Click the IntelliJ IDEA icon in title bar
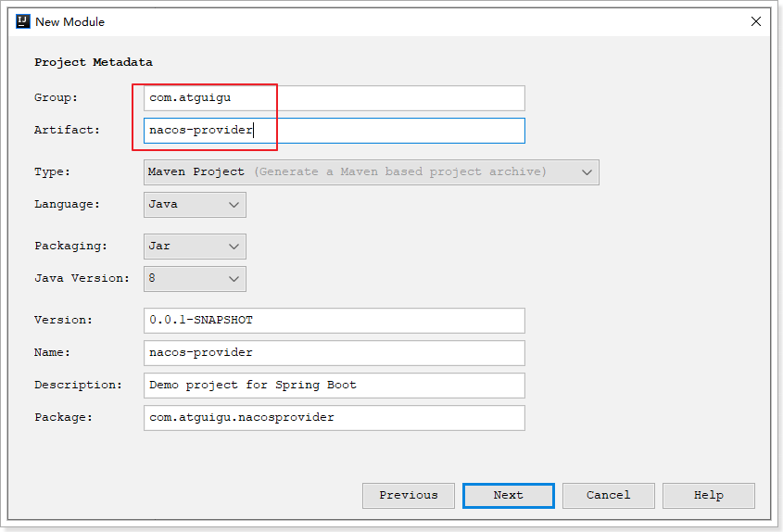 [x=23, y=21]
